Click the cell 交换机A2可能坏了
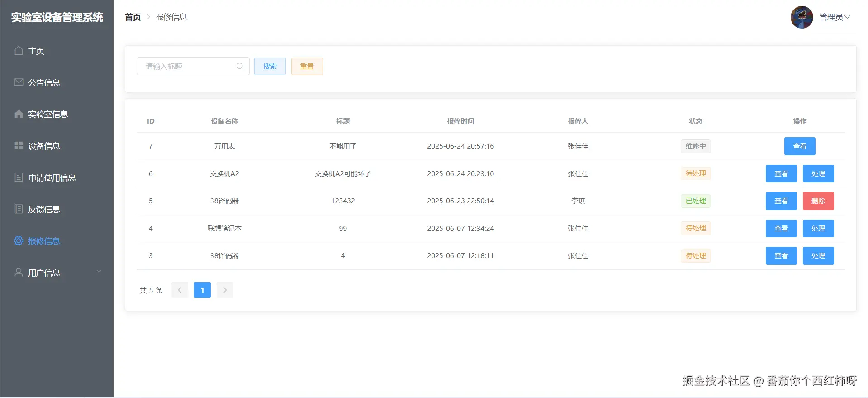868x398 pixels. click(343, 174)
